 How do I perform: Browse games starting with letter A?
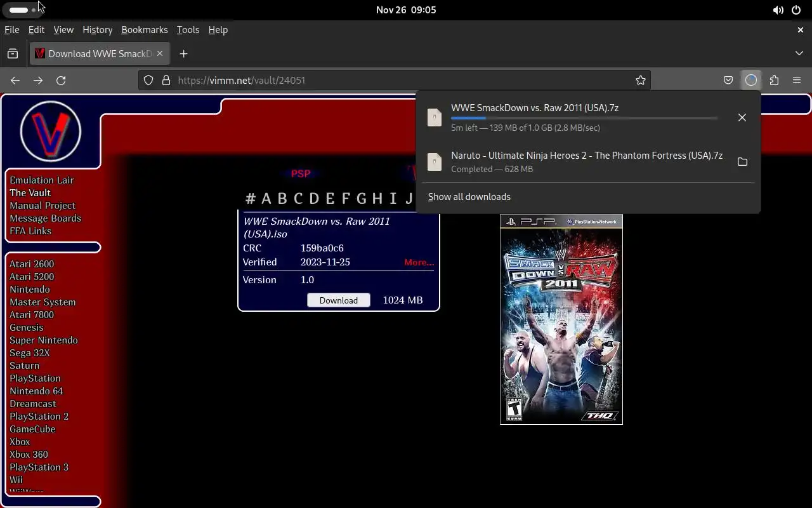click(266, 199)
